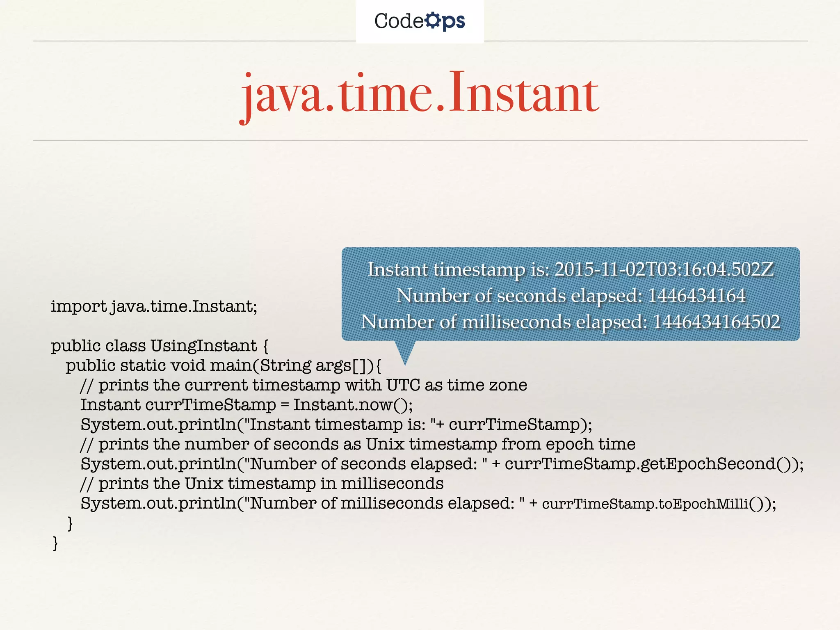Click the 'public static void main(String args[]){' line
The height and width of the screenshot is (630, 840).
pyautogui.click(x=224, y=365)
